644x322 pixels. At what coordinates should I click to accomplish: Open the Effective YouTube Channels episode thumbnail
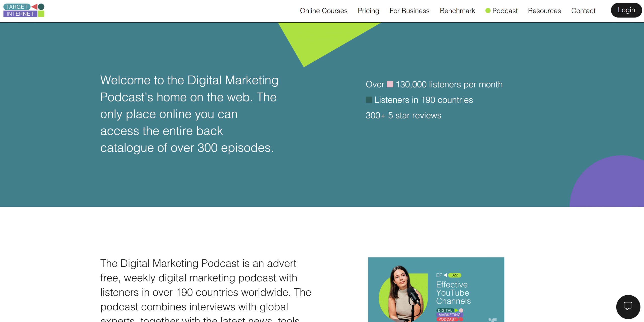436,290
